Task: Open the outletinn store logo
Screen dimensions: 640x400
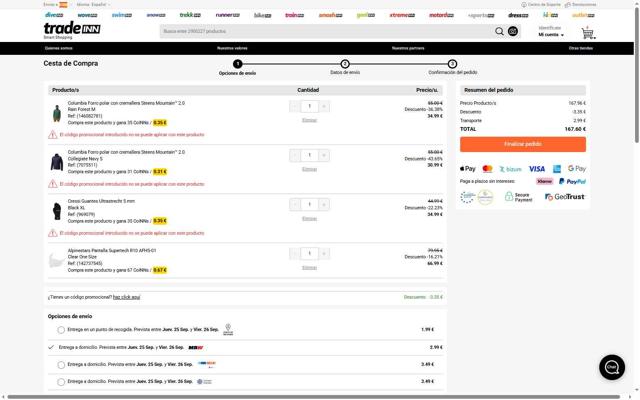Action: tap(583, 15)
